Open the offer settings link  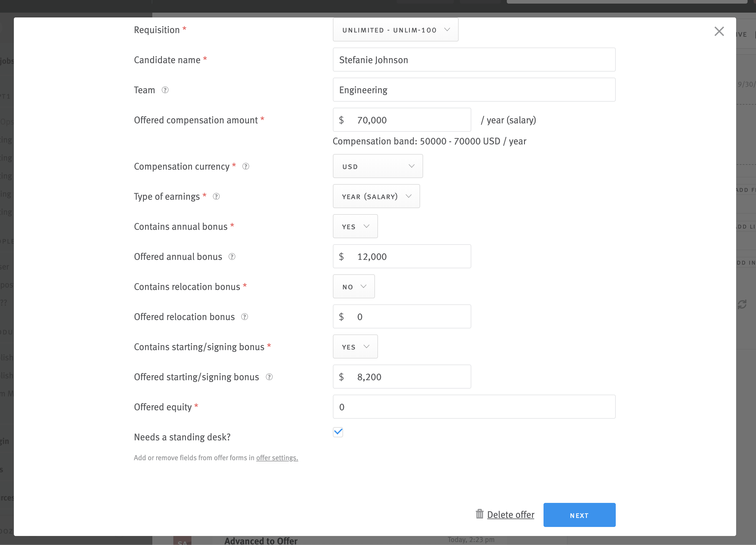277,458
